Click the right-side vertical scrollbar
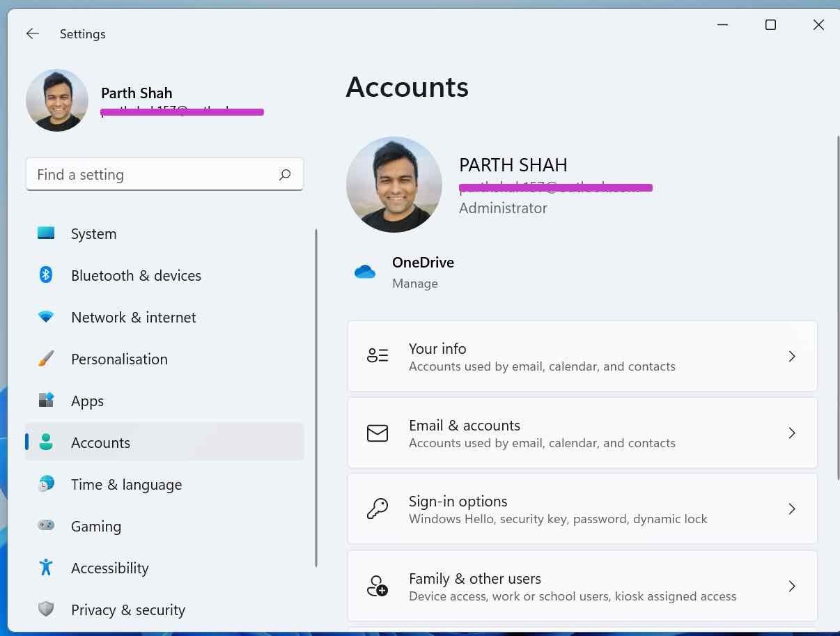840x636 pixels. click(x=837, y=307)
